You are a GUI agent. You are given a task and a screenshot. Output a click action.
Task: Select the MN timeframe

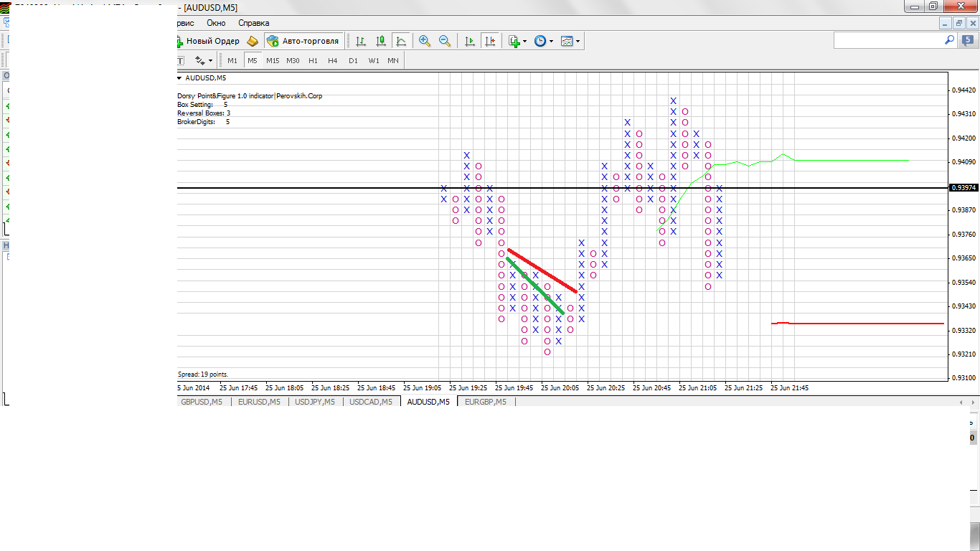pyautogui.click(x=393, y=60)
